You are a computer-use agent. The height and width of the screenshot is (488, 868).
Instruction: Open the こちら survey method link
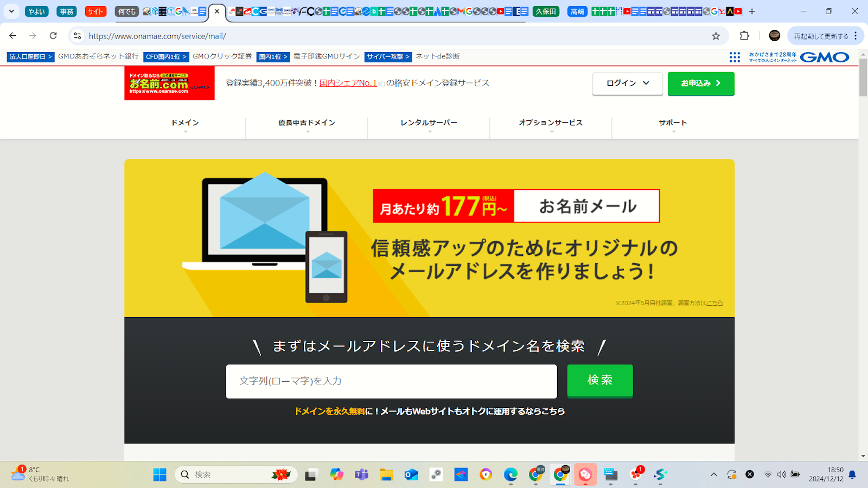coord(714,303)
